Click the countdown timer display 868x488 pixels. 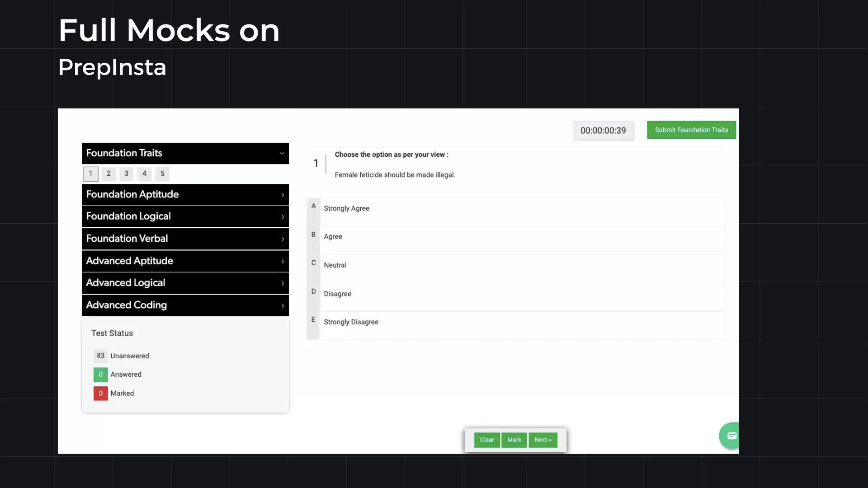click(x=603, y=131)
